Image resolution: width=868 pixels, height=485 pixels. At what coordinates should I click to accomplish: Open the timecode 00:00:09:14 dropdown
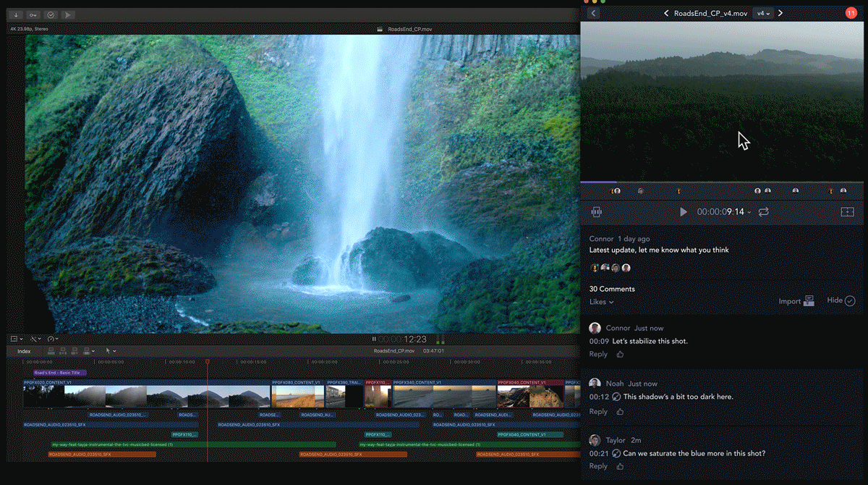724,212
